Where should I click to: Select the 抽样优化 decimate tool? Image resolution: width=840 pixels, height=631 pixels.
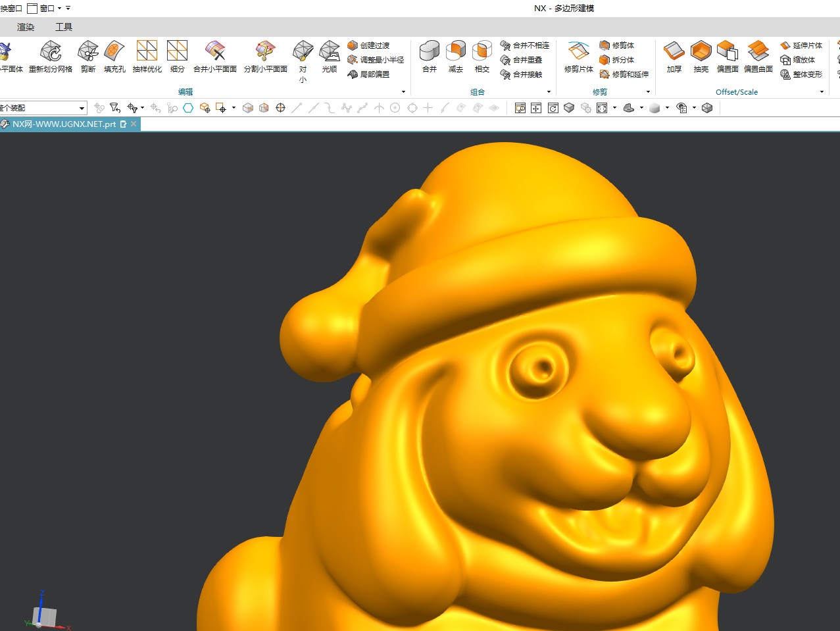click(147, 57)
